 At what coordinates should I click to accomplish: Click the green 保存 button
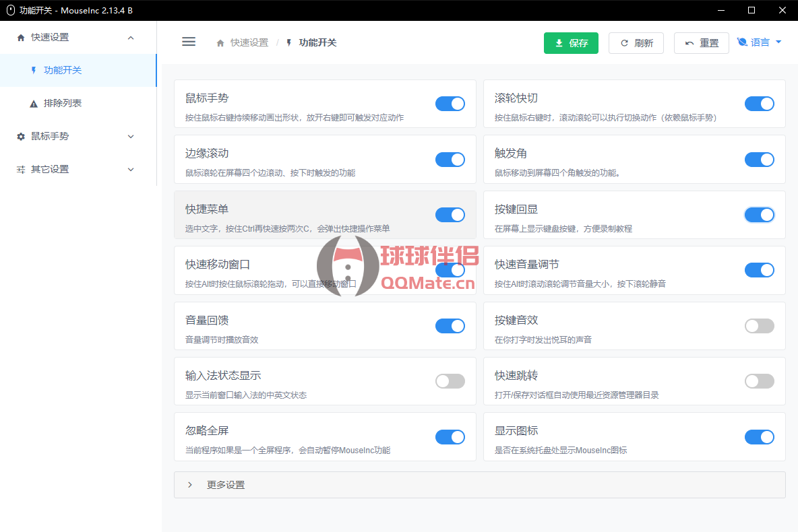click(x=570, y=43)
